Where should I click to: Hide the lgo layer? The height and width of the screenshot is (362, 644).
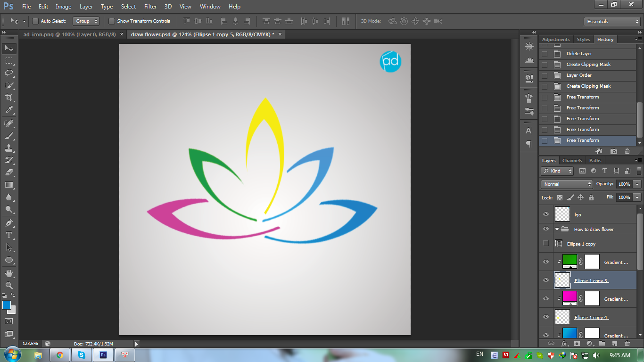[x=545, y=214]
